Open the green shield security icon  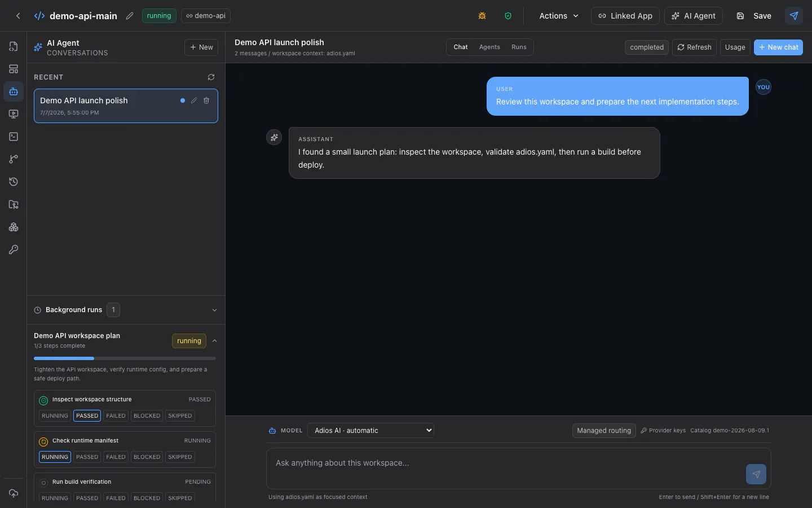(x=508, y=16)
